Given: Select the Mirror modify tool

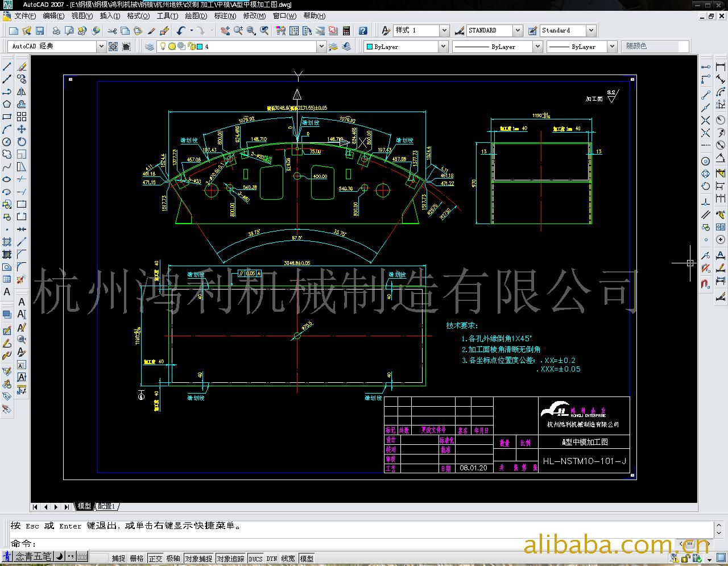Looking at the screenshot, I should 22,92.
